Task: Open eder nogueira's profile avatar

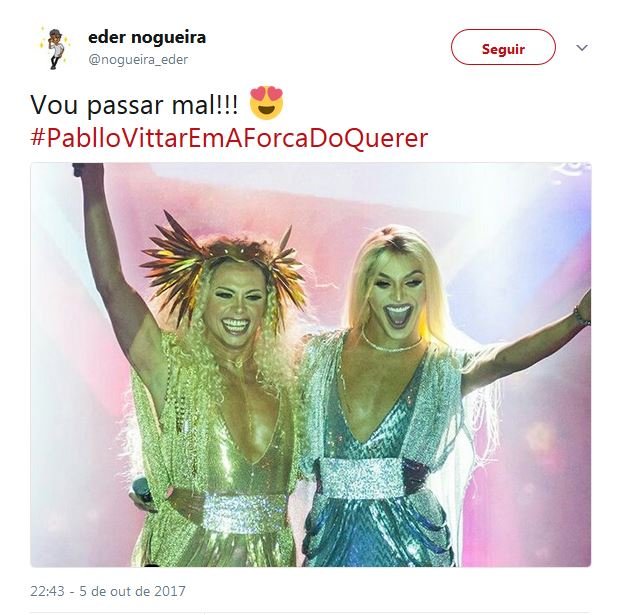Action: pyautogui.click(x=55, y=48)
